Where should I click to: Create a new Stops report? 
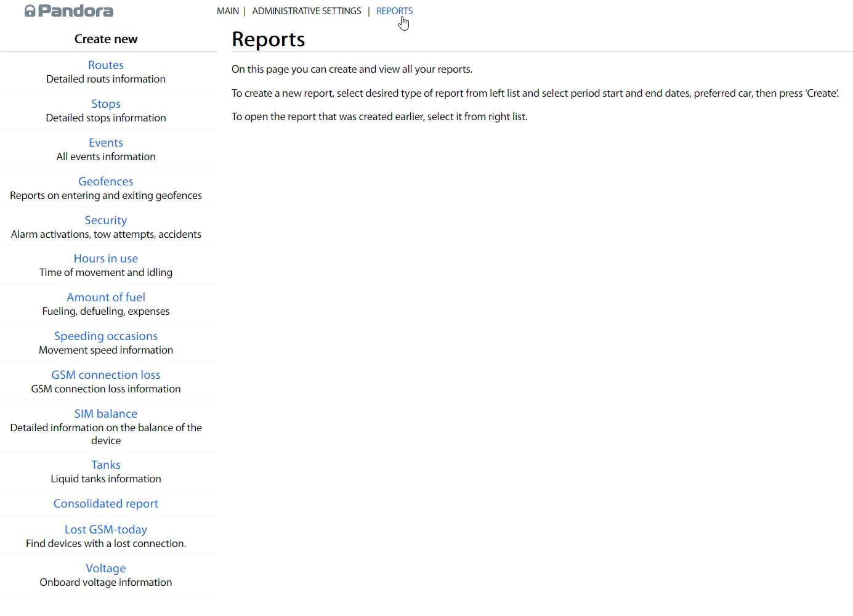[106, 103]
